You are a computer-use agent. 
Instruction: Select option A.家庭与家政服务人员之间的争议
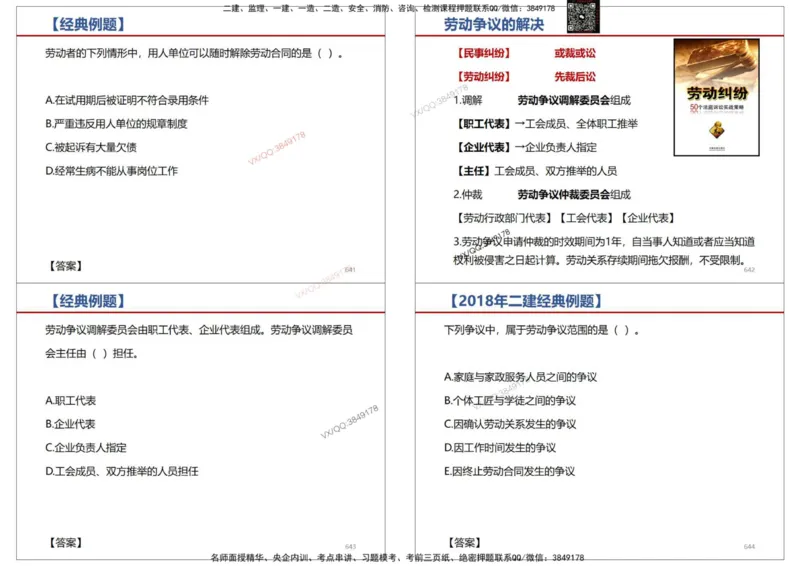tap(520, 377)
